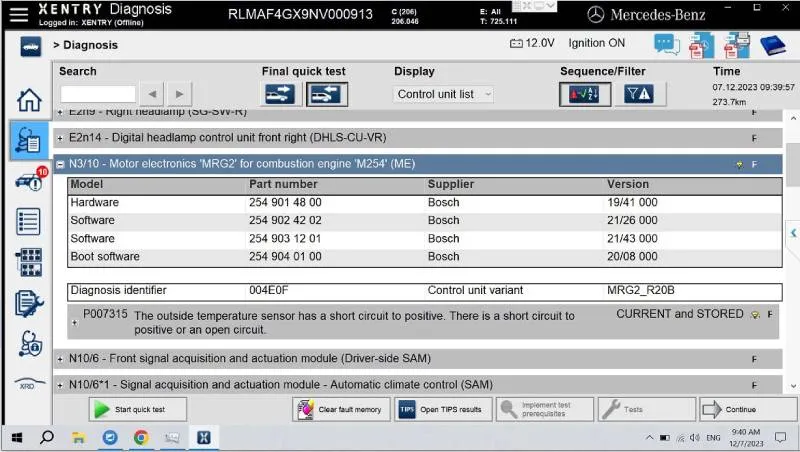Click the vehicle icon beside Diagnosis breadcrumb
The width and height of the screenshot is (800, 452).
coord(31,46)
